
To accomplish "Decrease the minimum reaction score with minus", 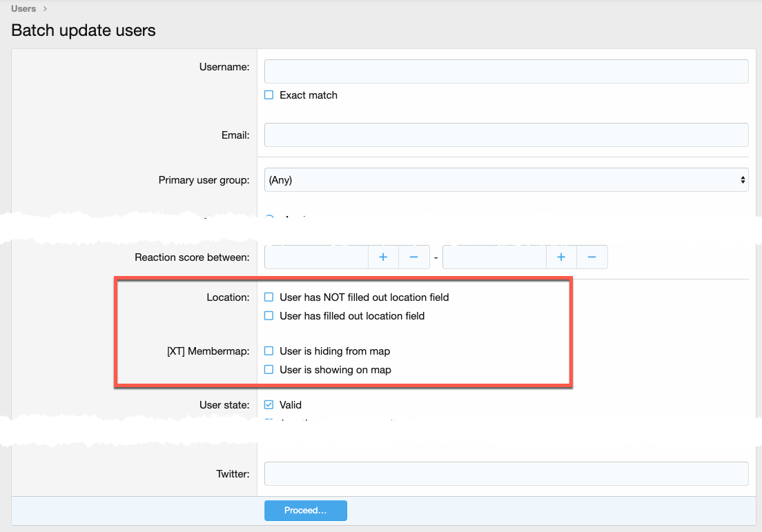I will (x=414, y=257).
